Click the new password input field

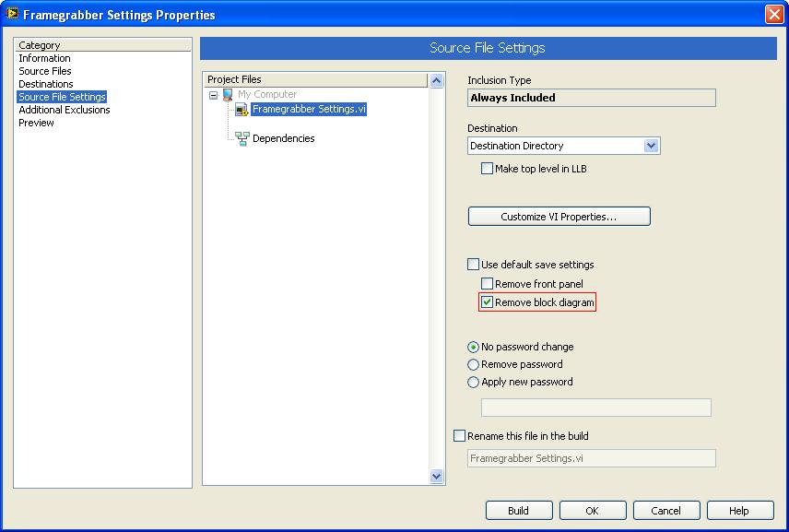tap(595, 408)
